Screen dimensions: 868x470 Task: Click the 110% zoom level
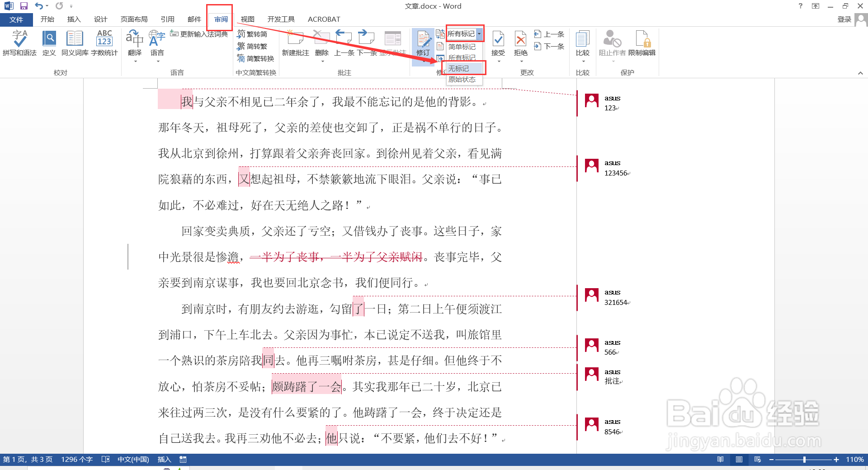tap(854, 459)
